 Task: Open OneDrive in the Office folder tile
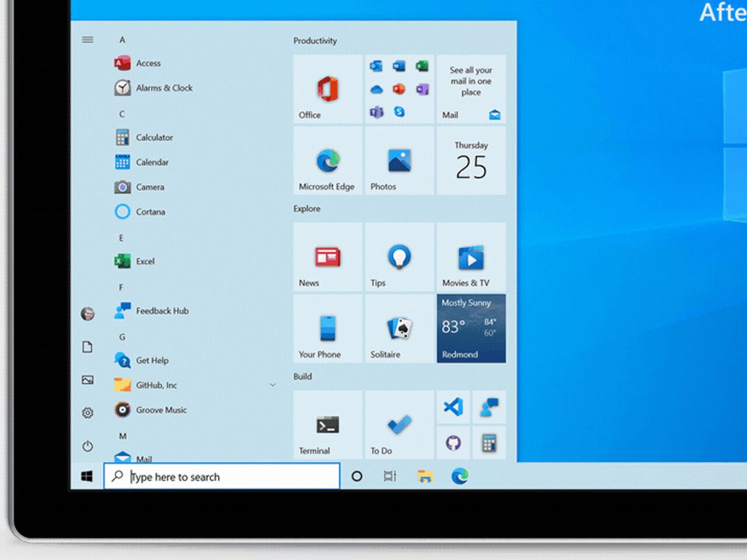point(376,89)
